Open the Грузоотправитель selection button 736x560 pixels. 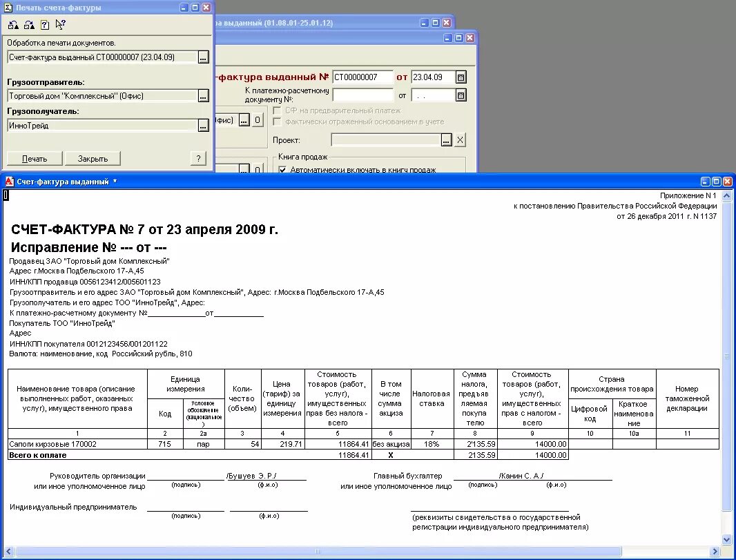203,96
